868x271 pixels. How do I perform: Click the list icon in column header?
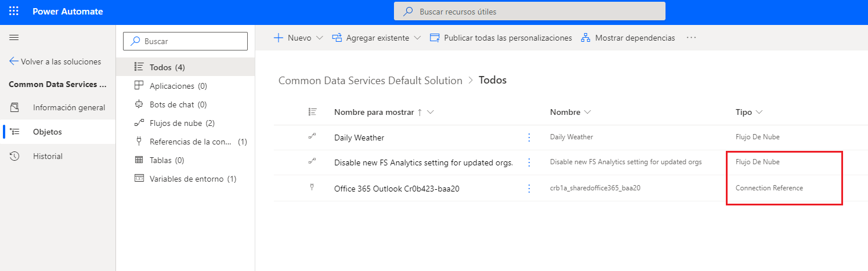(313, 112)
